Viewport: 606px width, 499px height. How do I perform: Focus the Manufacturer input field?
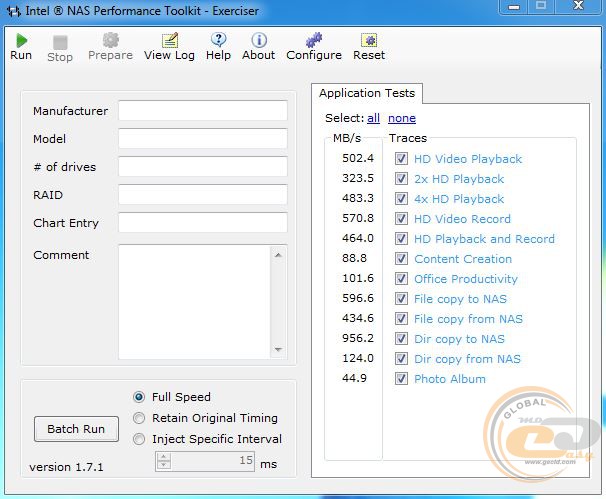coord(203,111)
